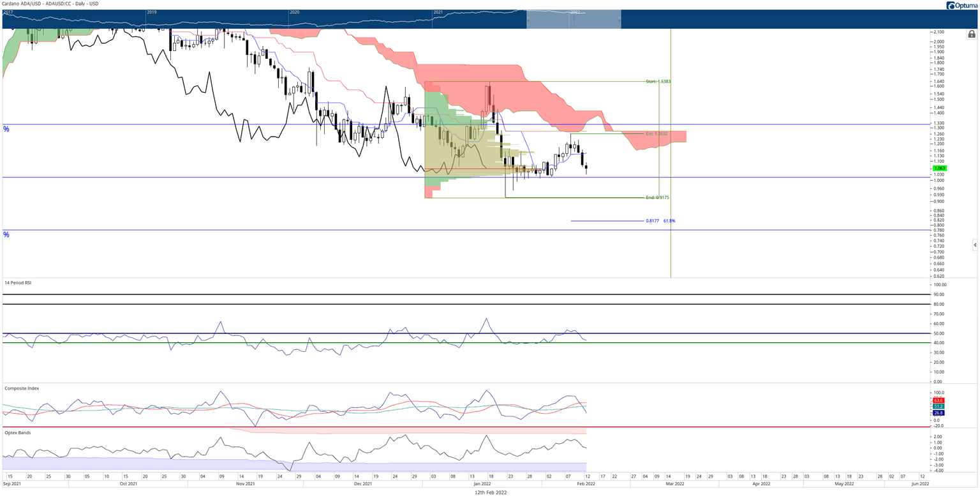This screenshot has width=980, height=500.
Task: Click the navy 26.8 Composite Index value tag
Action: point(939,413)
